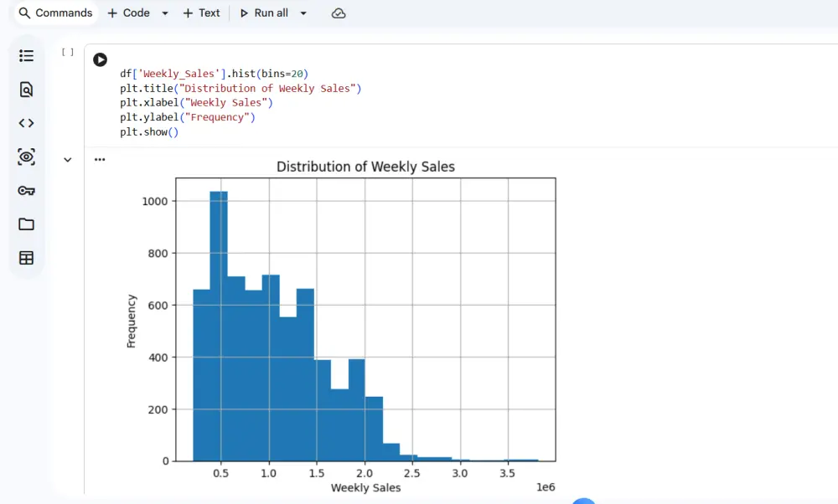Collapse the code cell output
838x504 pixels.
coord(67,159)
